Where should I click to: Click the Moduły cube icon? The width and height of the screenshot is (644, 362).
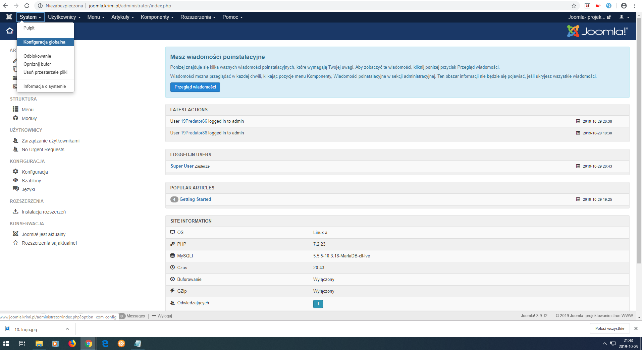(15, 118)
